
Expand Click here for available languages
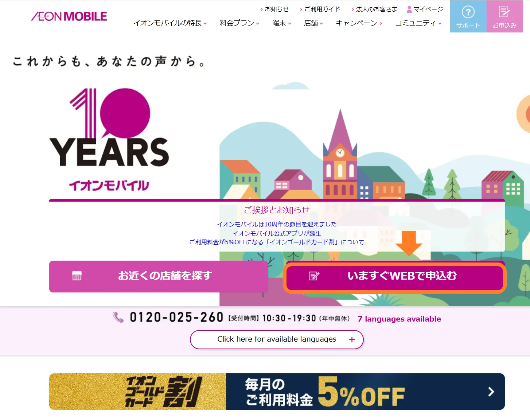click(x=277, y=339)
